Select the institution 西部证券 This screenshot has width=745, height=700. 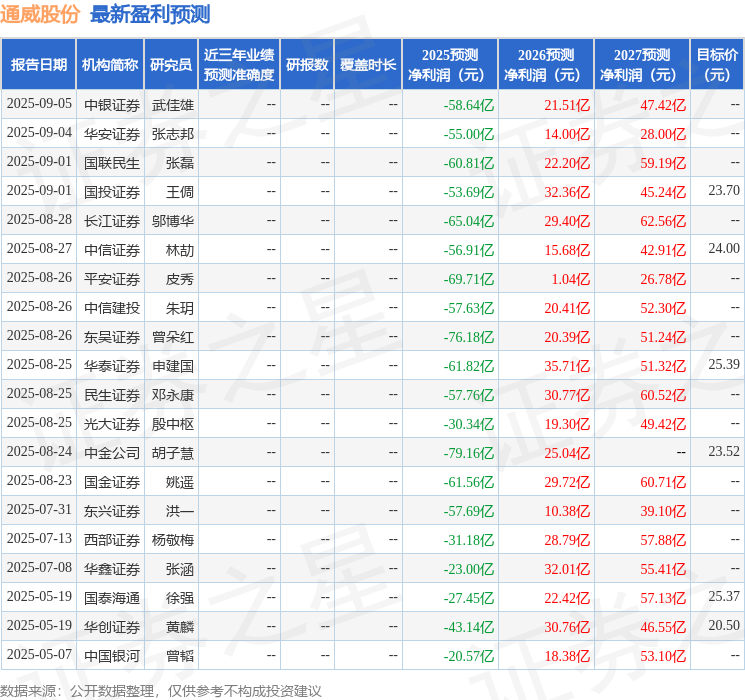click(112, 539)
